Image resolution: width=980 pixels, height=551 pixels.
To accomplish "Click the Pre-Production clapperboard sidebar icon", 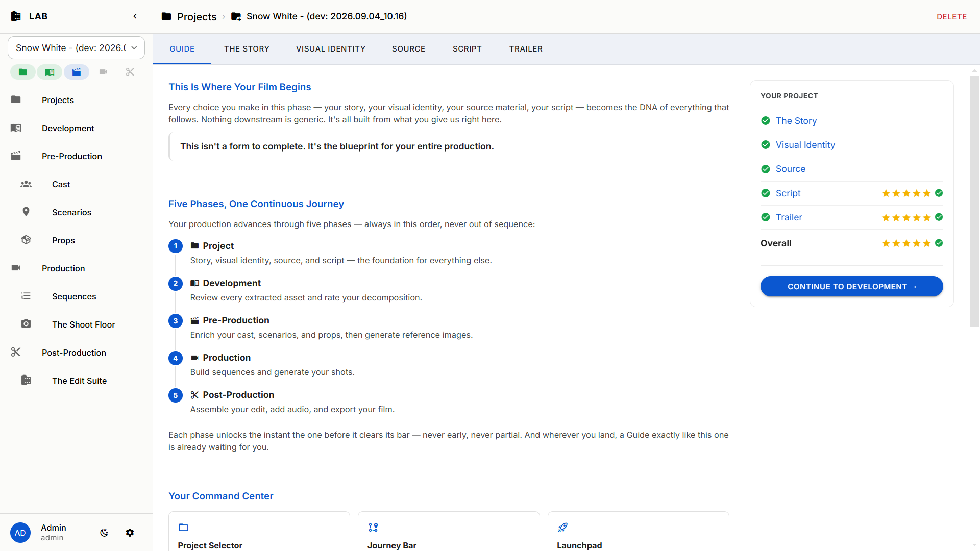I will pos(16,156).
